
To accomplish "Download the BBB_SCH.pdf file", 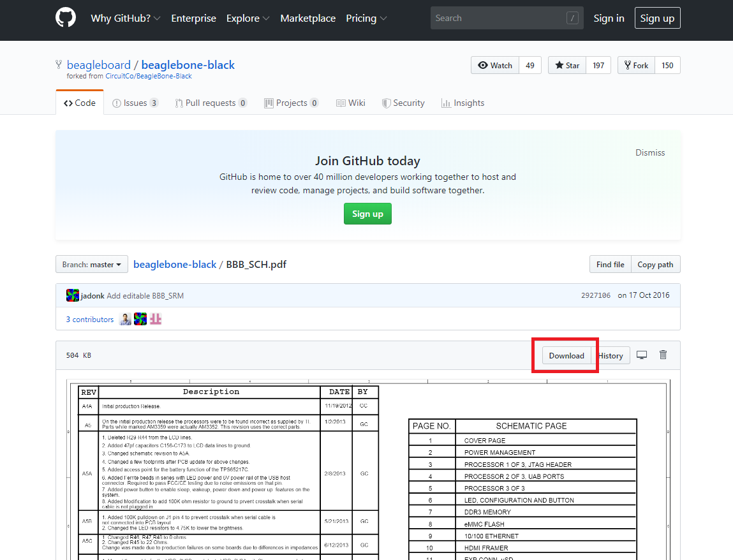I will point(566,356).
